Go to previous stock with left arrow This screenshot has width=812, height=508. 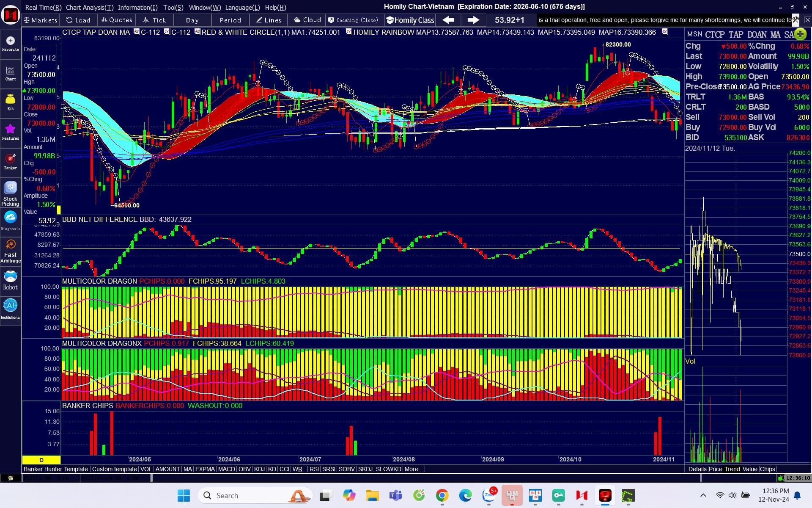pos(448,20)
